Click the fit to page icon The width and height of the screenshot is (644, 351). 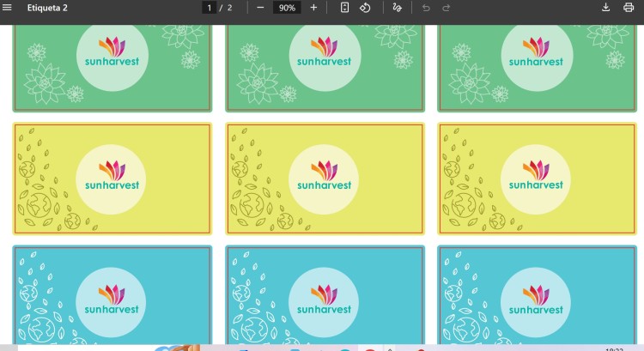pyautogui.click(x=344, y=8)
